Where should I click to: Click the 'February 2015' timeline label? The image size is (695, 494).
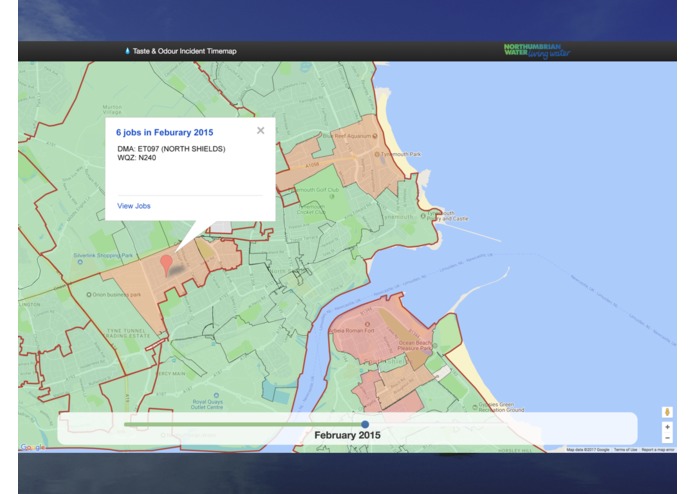point(347,435)
